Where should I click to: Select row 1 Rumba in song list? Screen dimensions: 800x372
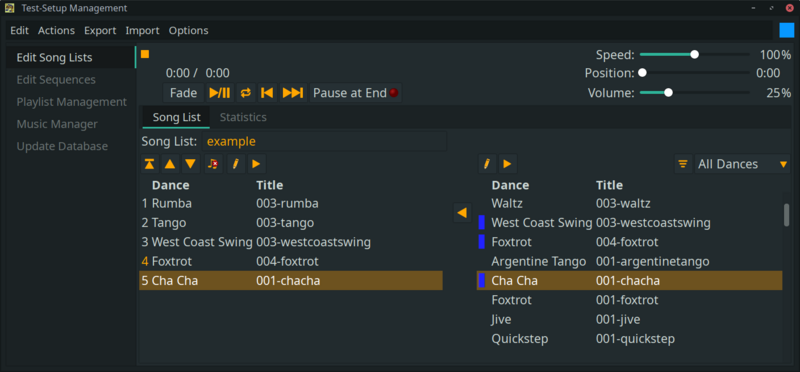(291, 204)
